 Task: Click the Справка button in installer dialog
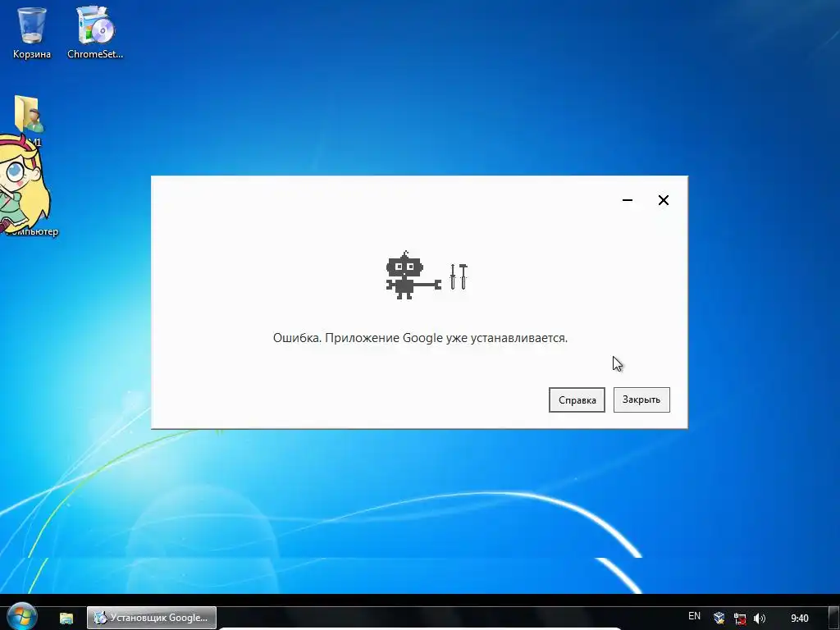(x=577, y=399)
